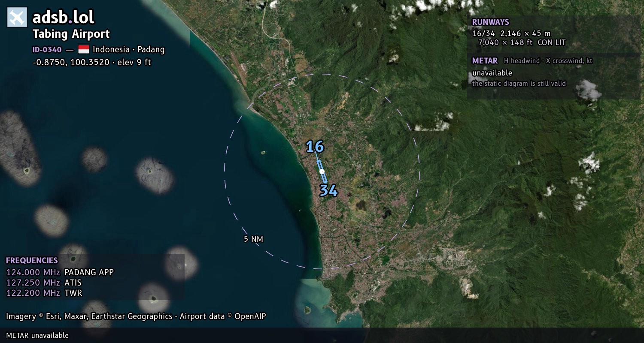Click the FREQUENCIES panel heading
This screenshot has width=644, height=343.
click(32, 261)
